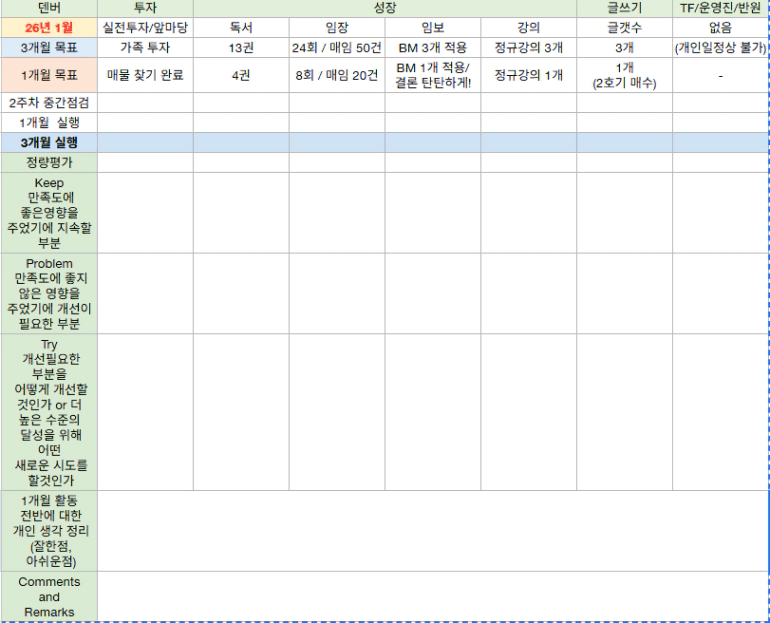The width and height of the screenshot is (770, 623).
Task: Click the BM 3개 적용 cell
Action: click(x=432, y=47)
